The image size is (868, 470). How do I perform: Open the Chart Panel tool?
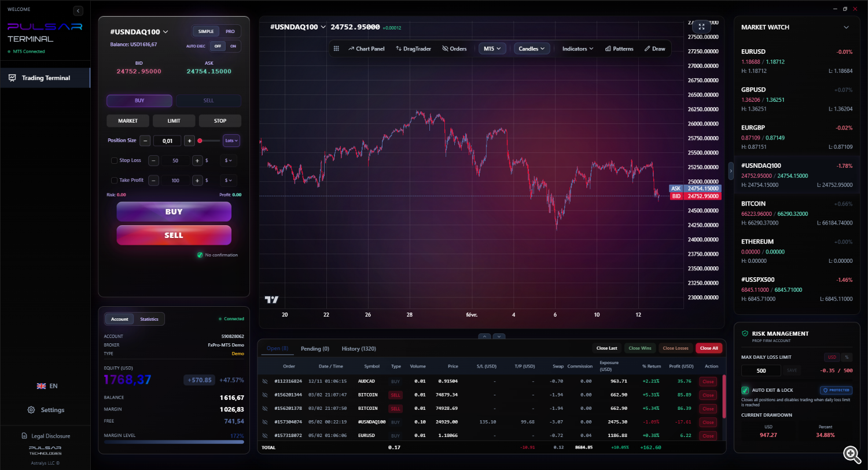tap(366, 49)
